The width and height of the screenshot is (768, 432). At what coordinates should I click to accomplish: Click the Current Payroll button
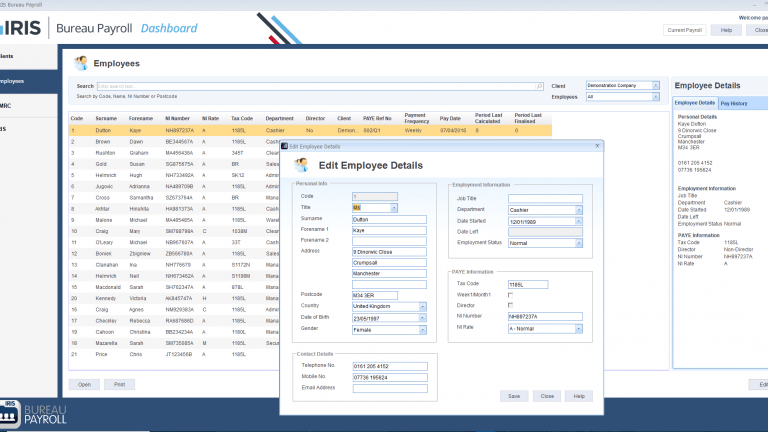684,30
